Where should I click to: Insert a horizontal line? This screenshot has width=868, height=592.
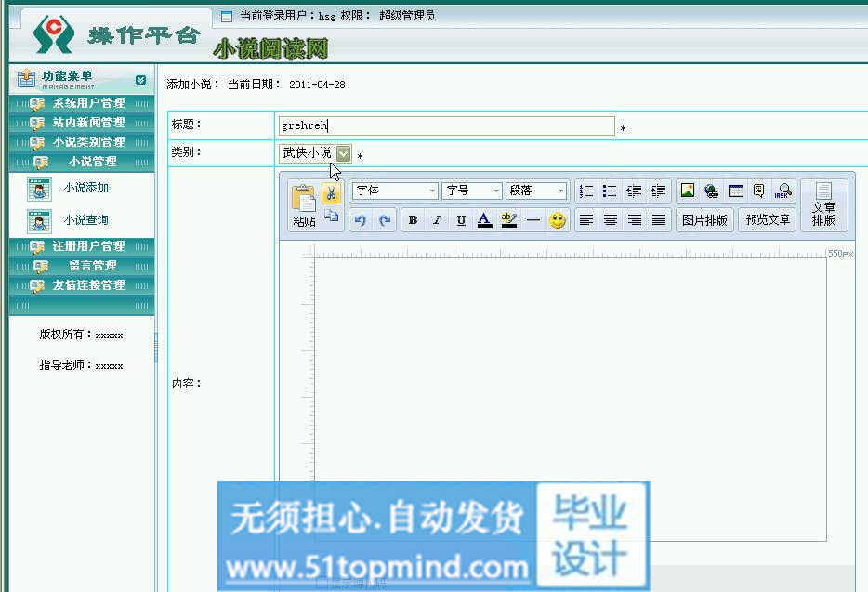[x=533, y=220]
